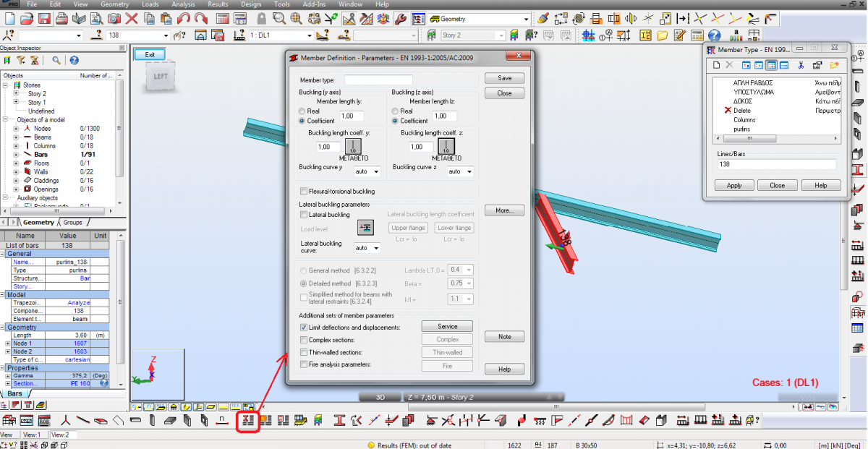Open the Add-Ins menu
Viewport: 868px width, 449px height.
(x=314, y=4)
